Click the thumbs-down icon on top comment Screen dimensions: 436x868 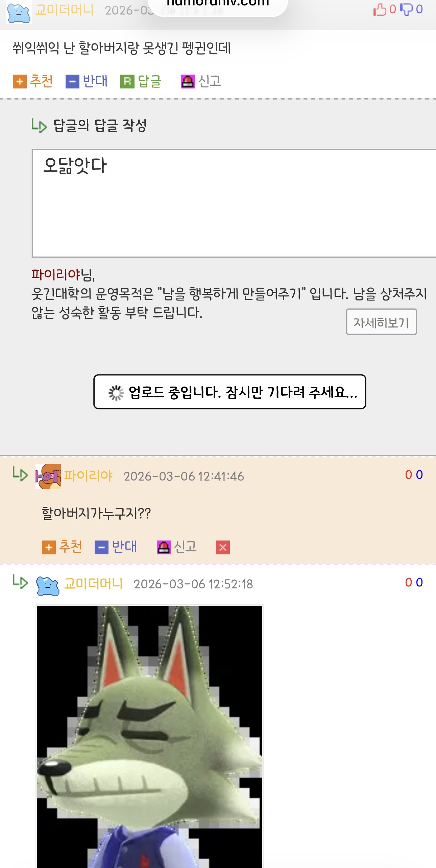tap(407, 9)
